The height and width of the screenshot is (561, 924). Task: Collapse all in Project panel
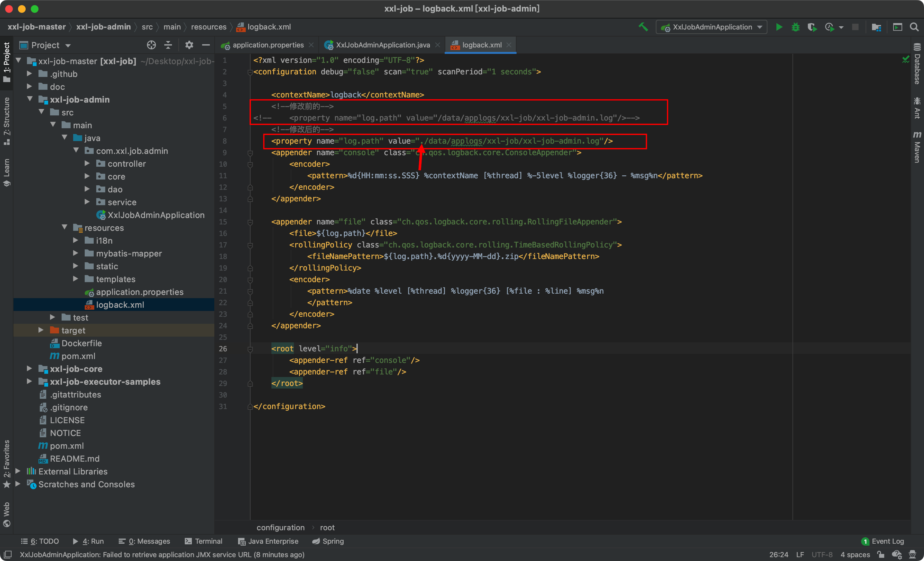168,45
